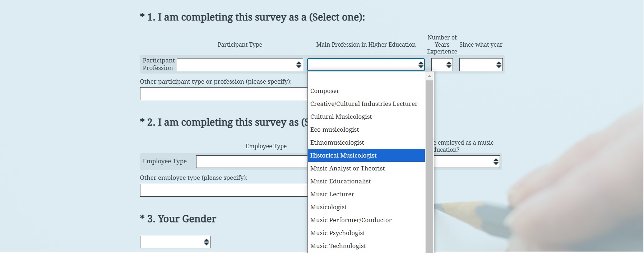Choose Creative/Cultural Industries Lecturer option
Screen dimensions: 644x253
tap(363, 104)
